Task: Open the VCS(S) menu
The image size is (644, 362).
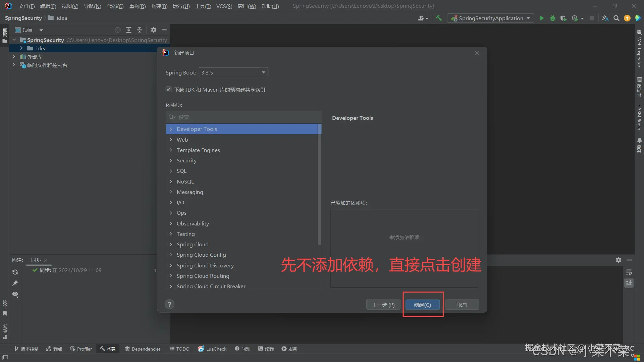Action: tap(224, 6)
